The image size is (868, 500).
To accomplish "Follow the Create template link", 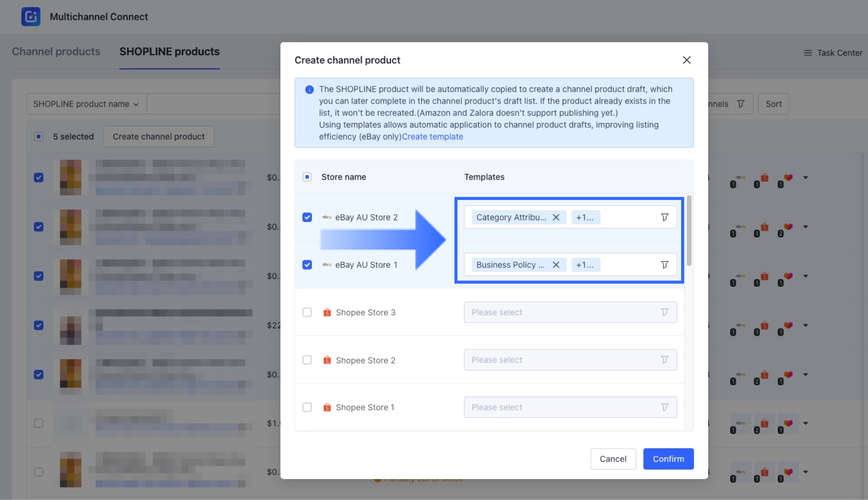I will (x=432, y=137).
